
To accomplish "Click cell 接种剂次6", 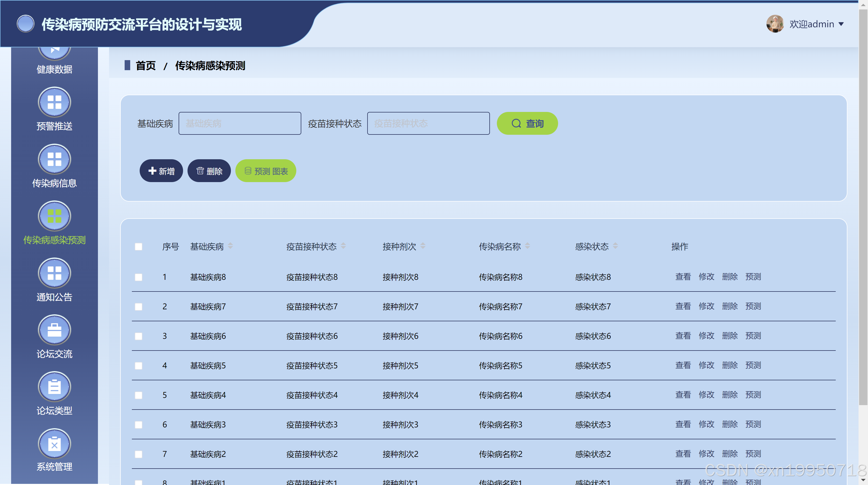I will pyautogui.click(x=400, y=336).
